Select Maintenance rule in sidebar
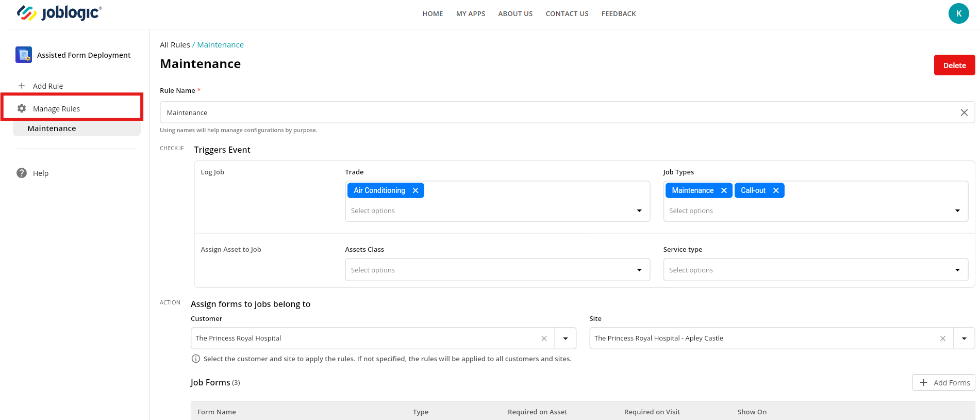Viewport: 980px width, 420px height. click(77, 128)
